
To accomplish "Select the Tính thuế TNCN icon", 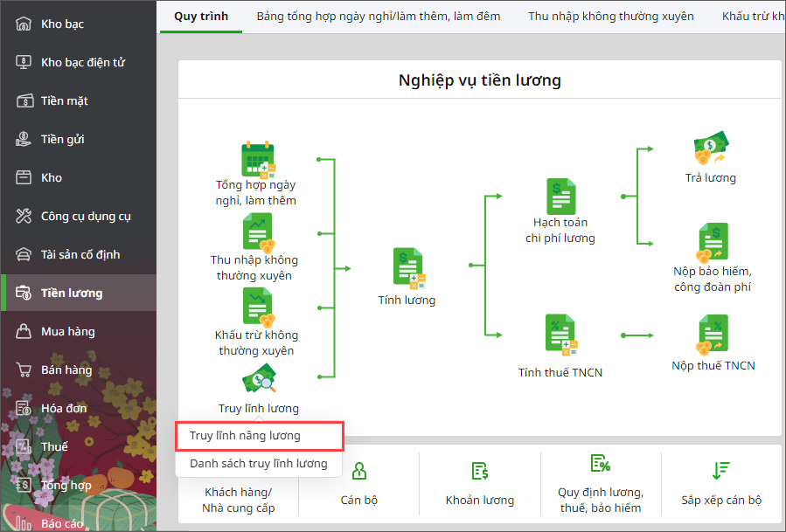I will tap(561, 335).
